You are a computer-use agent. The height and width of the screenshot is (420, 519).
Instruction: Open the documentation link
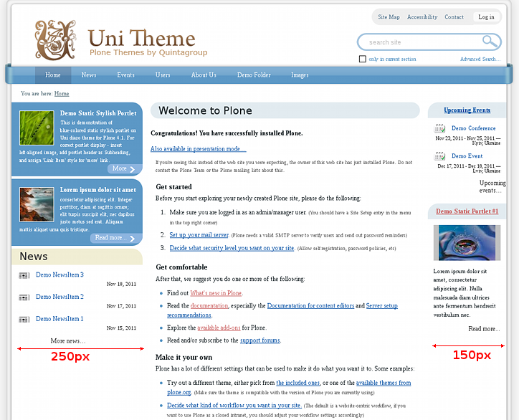click(209, 305)
